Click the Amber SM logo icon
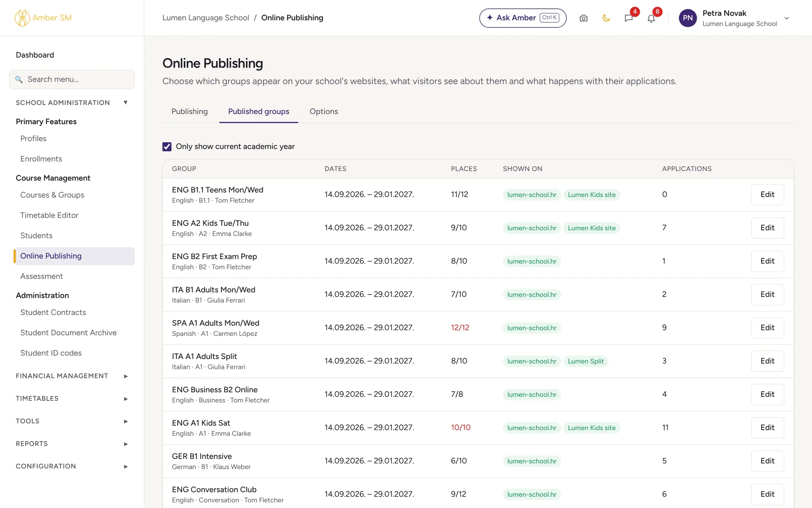Screen dimensions: 812x508 (22, 18)
